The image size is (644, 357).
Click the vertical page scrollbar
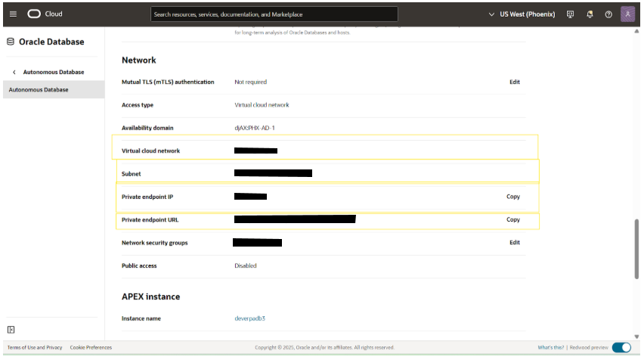tap(636, 250)
